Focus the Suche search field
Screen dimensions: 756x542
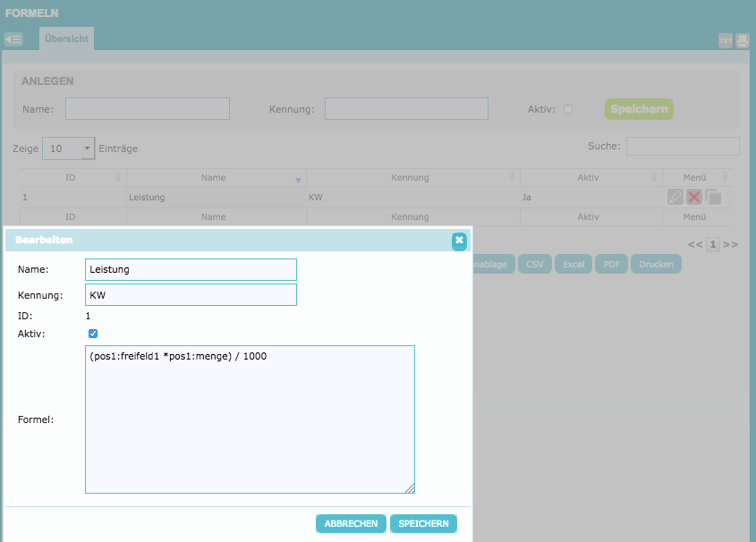682,146
